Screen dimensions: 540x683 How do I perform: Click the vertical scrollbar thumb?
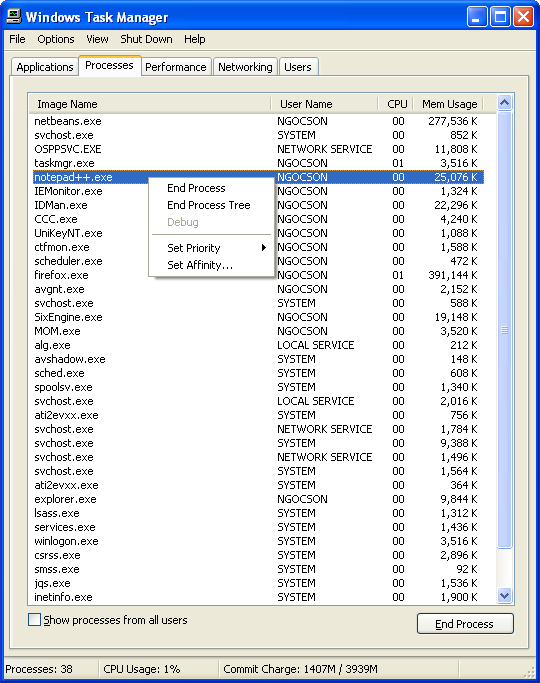pyautogui.click(x=504, y=330)
